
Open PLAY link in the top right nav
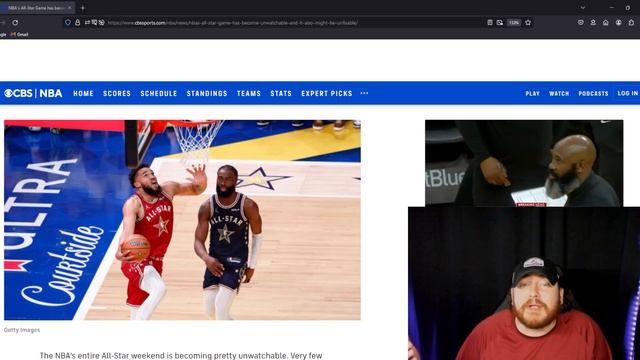click(x=532, y=93)
